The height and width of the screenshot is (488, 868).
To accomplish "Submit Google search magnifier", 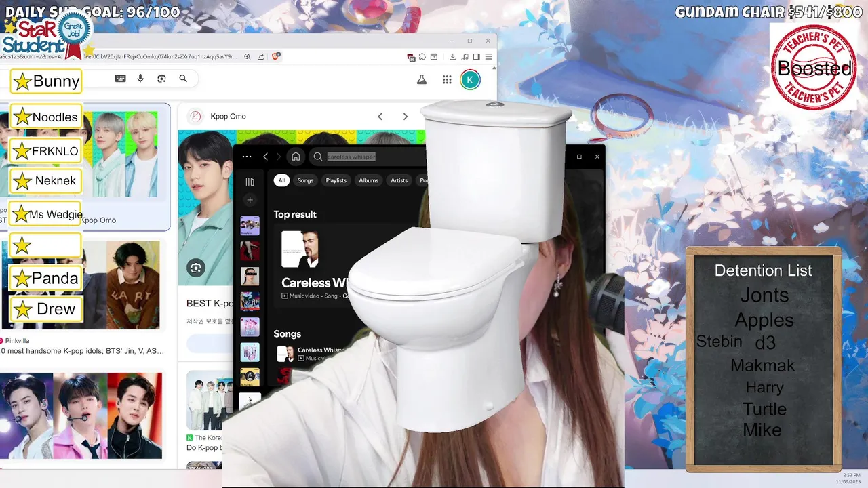I will (x=183, y=79).
